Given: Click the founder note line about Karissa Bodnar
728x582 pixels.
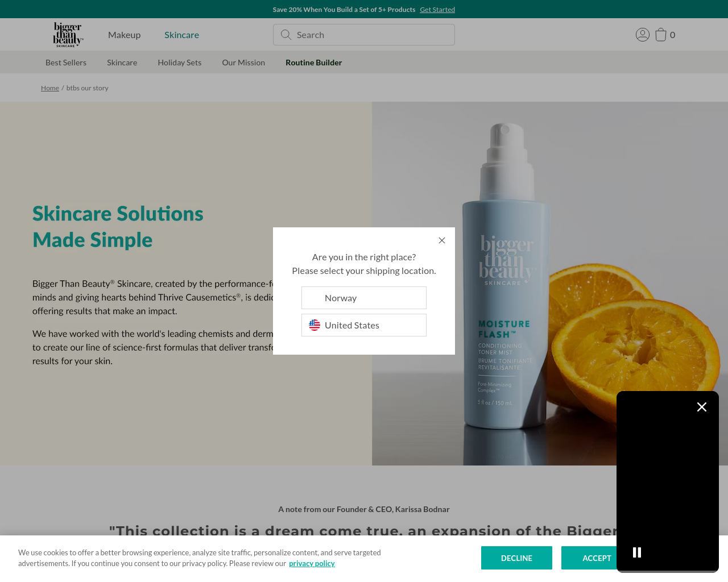Looking at the screenshot, I should [x=364, y=509].
